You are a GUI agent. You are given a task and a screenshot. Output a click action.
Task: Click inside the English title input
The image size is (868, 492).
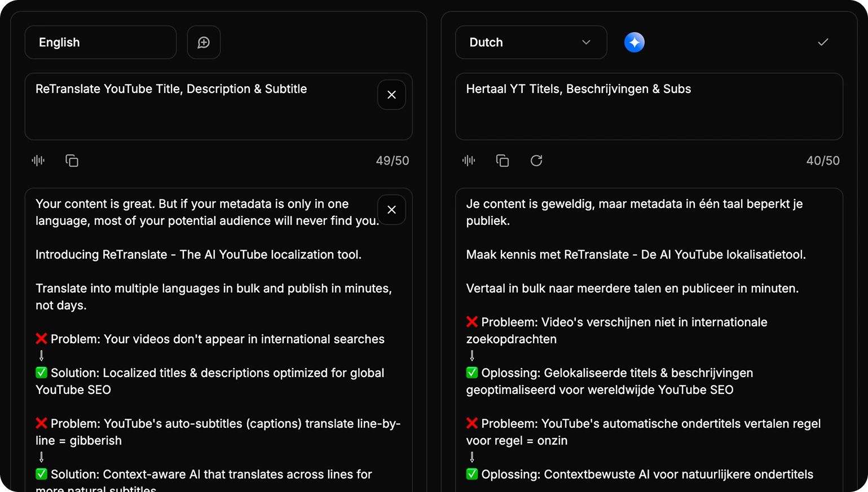[197, 106]
